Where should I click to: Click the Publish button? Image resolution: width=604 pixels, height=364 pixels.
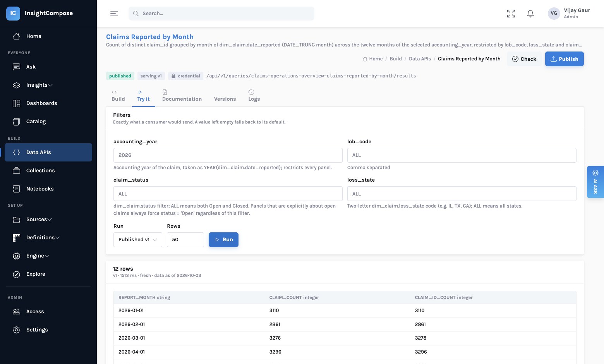(564, 59)
